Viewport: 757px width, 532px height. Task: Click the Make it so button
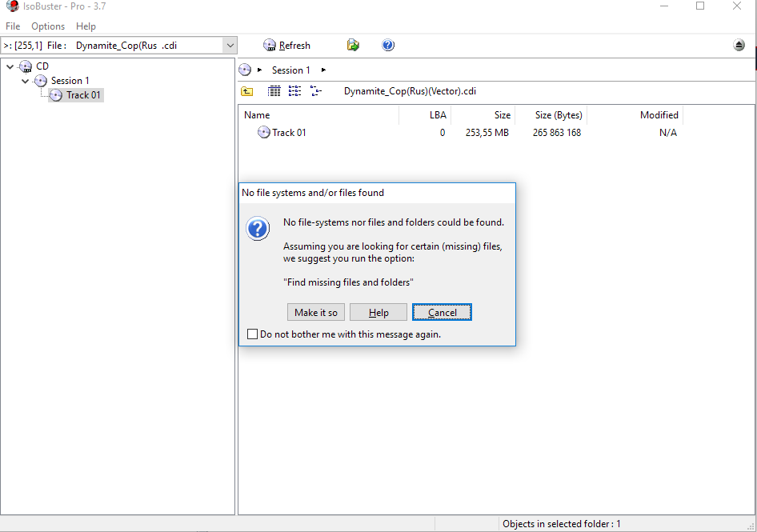tap(316, 312)
